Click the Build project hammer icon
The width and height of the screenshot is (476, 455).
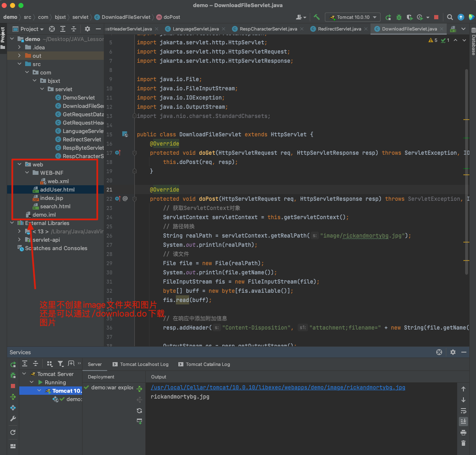[x=316, y=17]
